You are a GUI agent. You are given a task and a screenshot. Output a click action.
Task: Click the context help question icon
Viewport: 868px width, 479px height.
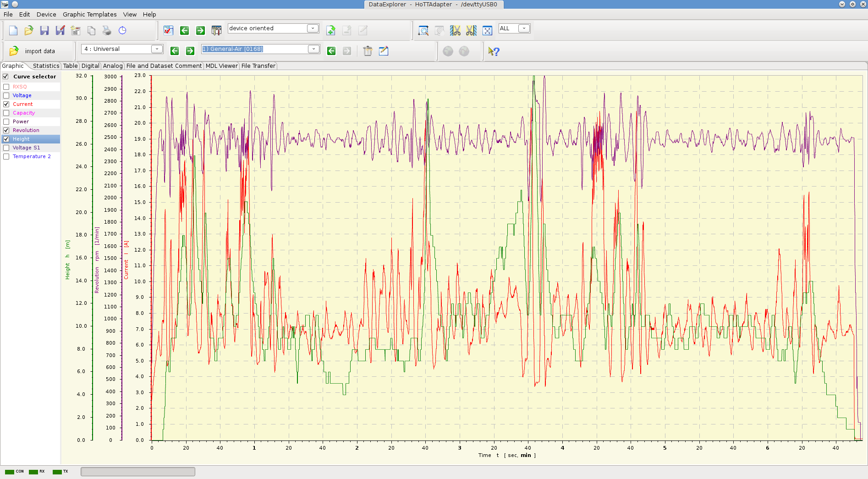[494, 51]
